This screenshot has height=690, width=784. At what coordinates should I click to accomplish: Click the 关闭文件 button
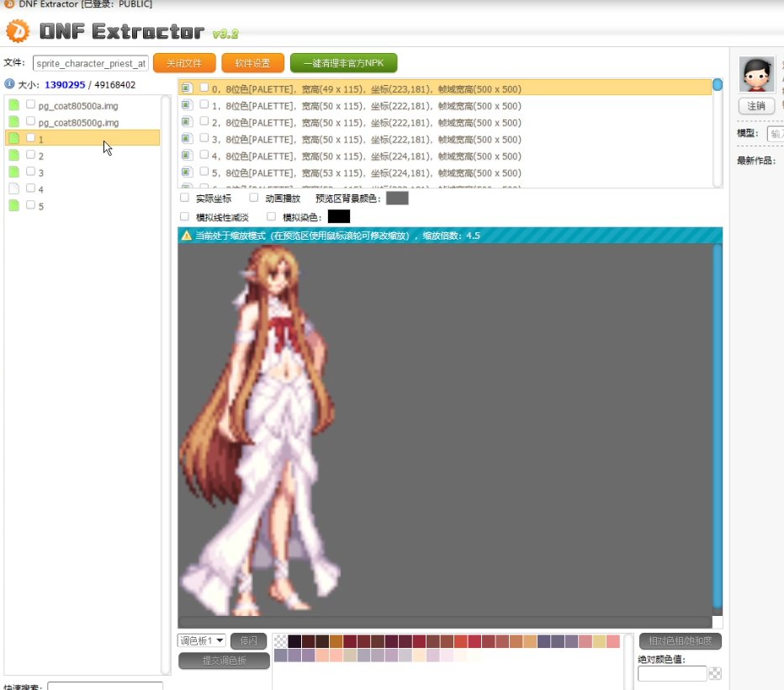pyautogui.click(x=184, y=63)
